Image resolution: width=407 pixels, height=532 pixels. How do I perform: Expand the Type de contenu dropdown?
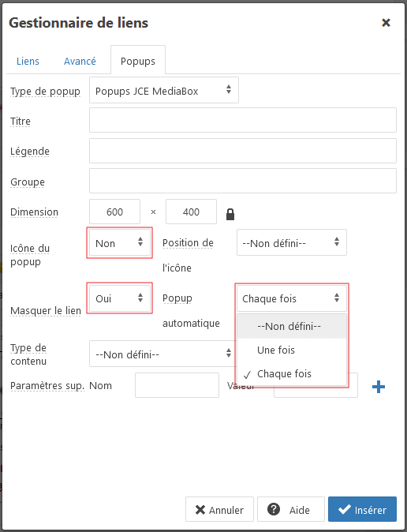pos(162,354)
